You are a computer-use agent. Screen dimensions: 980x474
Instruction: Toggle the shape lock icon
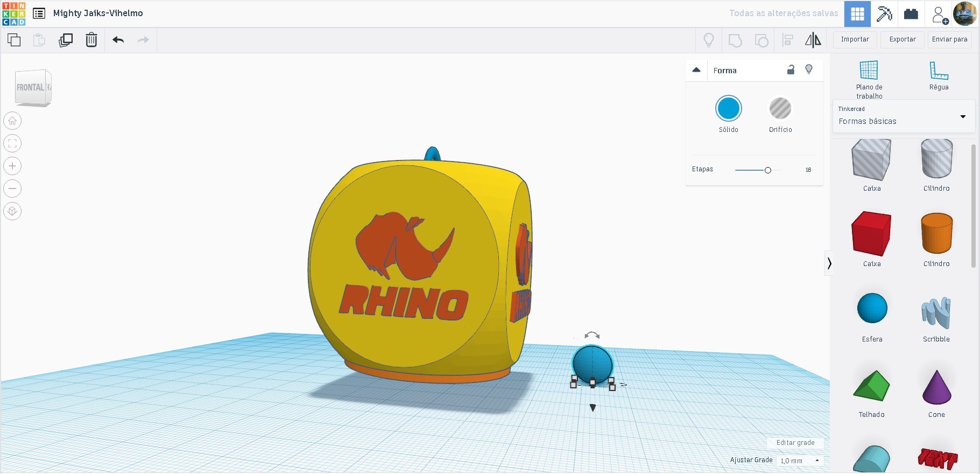coord(791,69)
